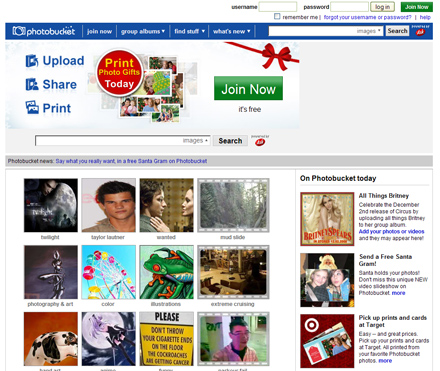Open forgot your username or password link
The height and width of the screenshot is (371, 440).
click(x=367, y=17)
